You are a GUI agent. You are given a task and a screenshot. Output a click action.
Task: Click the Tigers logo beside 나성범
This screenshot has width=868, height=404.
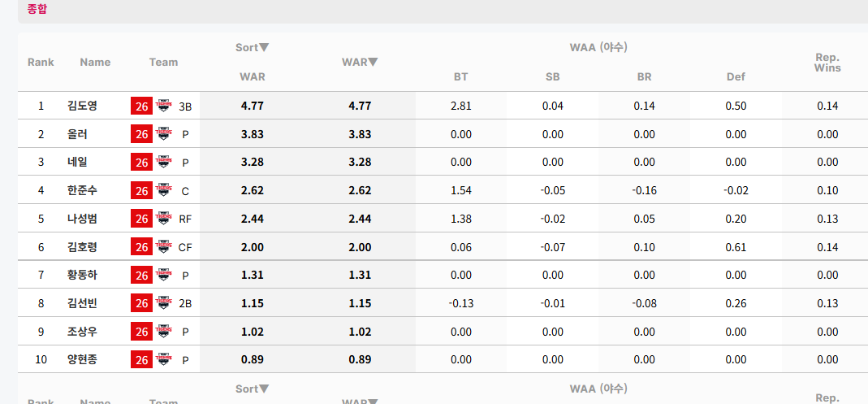(163, 219)
